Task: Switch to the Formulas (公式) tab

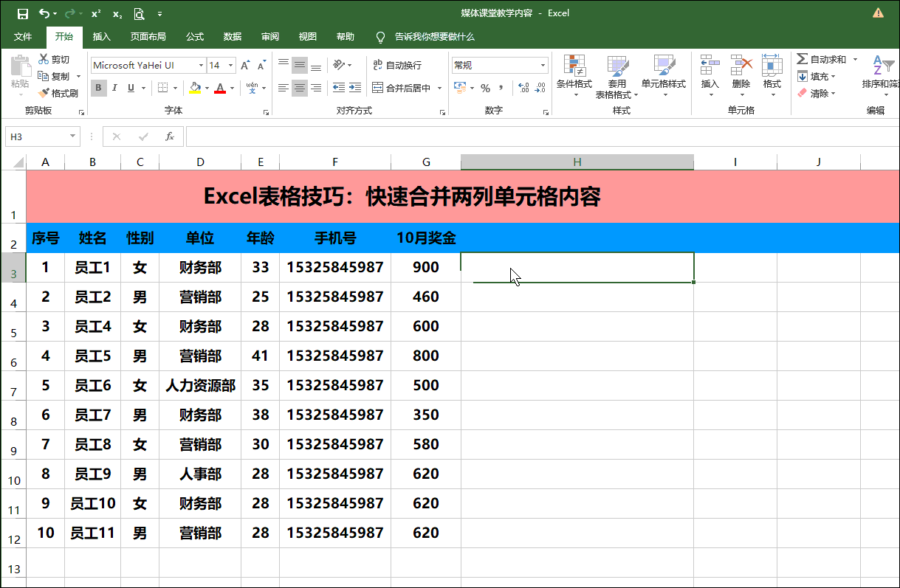Action: tap(195, 37)
